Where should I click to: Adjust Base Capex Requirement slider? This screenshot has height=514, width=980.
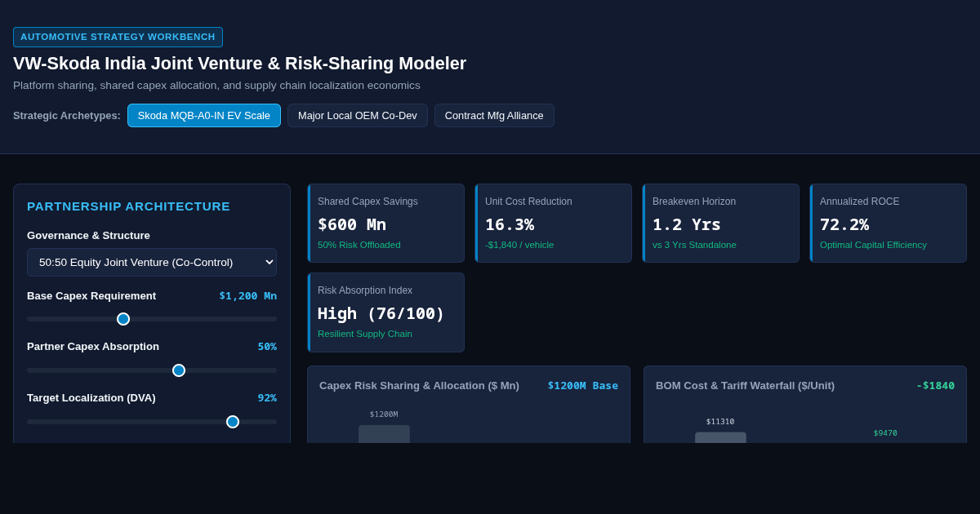point(152,319)
